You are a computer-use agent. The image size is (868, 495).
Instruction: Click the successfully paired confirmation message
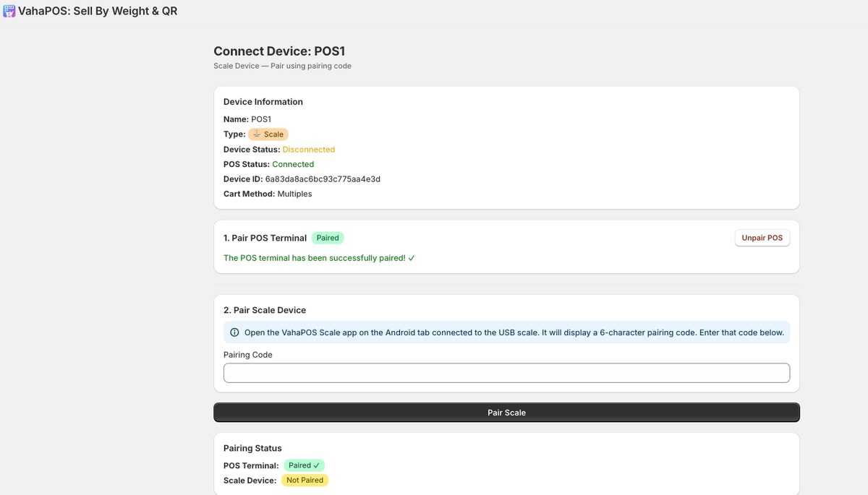click(x=319, y=258)
